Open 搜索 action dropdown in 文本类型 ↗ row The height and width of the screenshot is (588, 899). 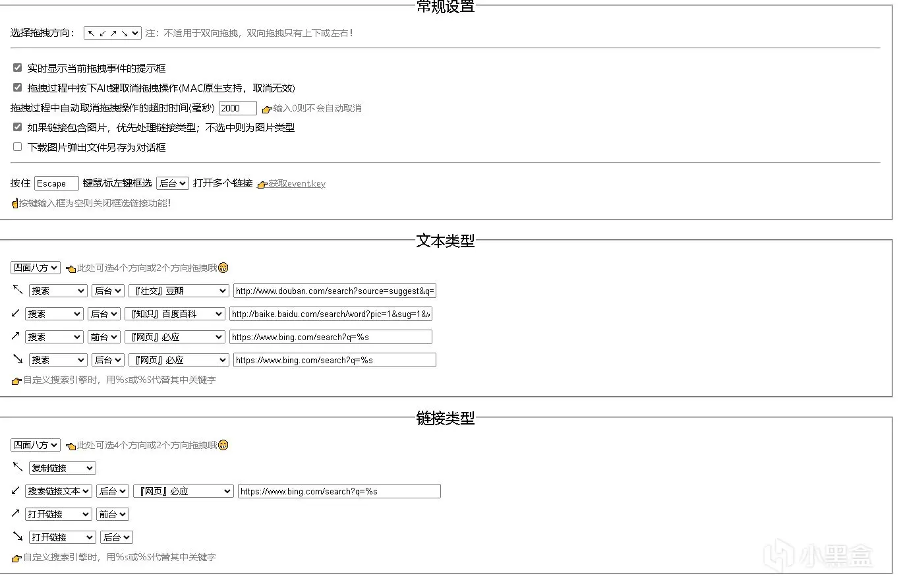click(54, 337)
